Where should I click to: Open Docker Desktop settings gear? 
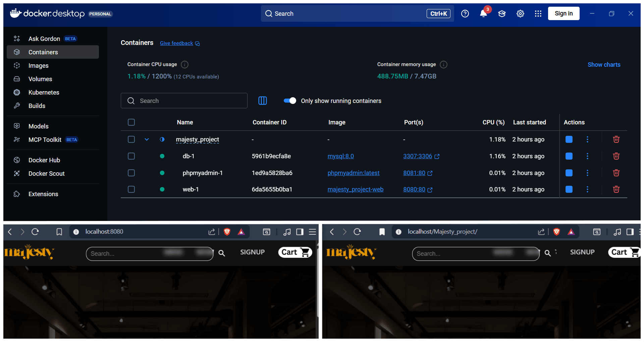point(520,14)
